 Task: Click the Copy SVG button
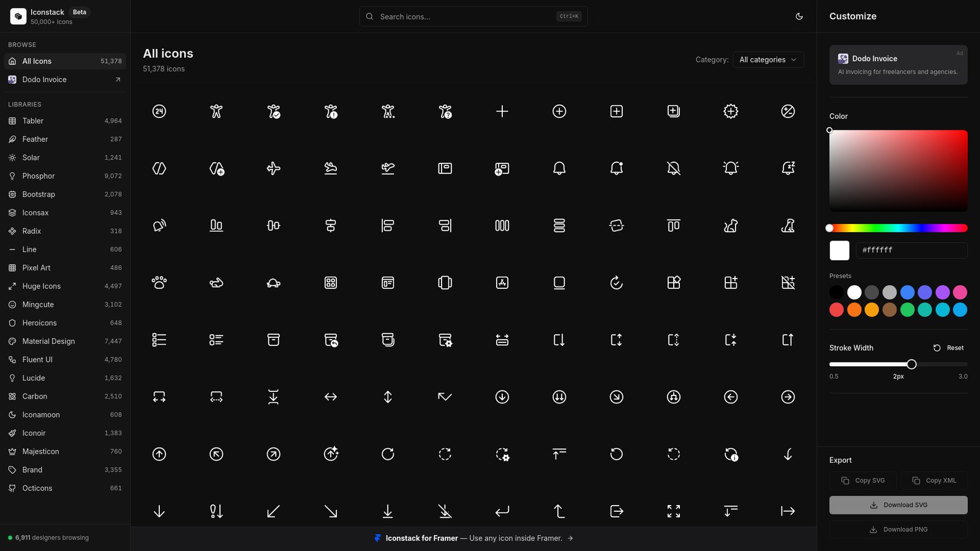[x=863, y=480]
